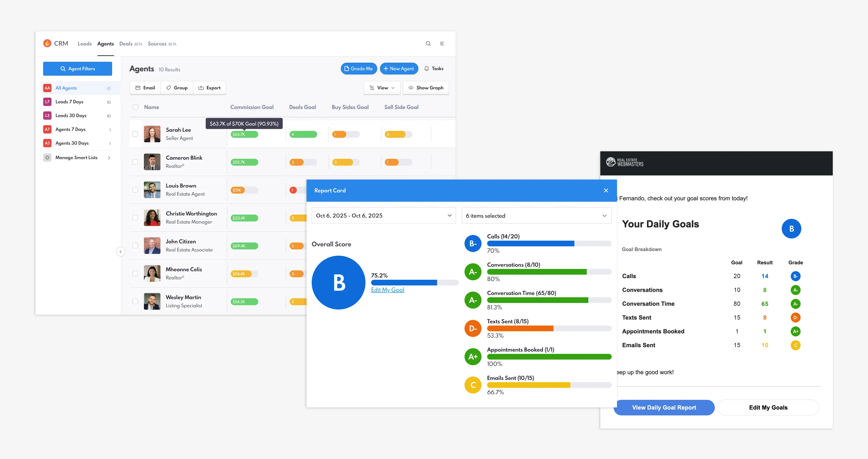This screenshot has height=459, width=868.
Task: Check the box for Cameron Blink
Action: [135, 162]
